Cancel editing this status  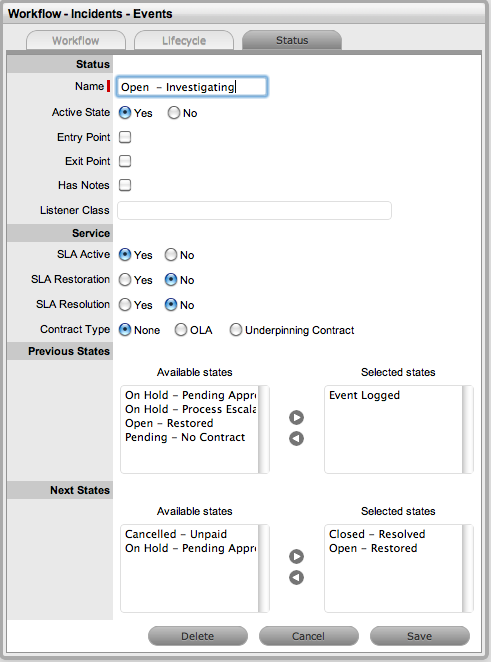point(309,636)
